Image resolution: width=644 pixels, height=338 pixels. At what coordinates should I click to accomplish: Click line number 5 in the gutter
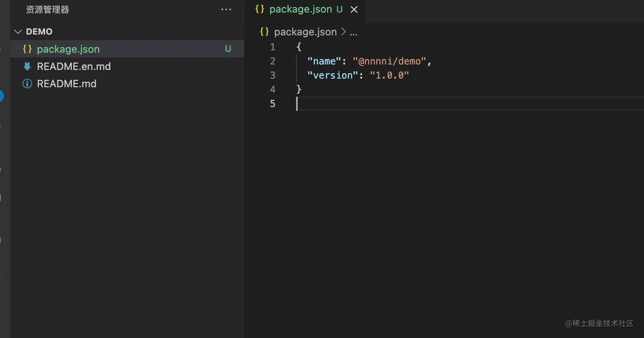coord(273,104)
